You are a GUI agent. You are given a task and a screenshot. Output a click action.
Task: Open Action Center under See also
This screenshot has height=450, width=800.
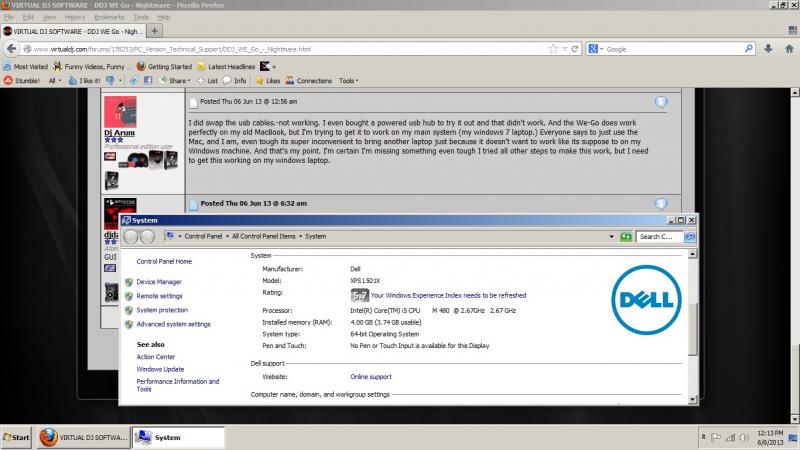pyautogui.click(x=156, y=357)
